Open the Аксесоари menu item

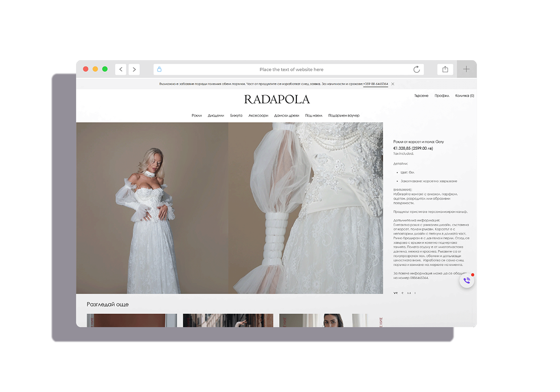(x=259, y=115)
